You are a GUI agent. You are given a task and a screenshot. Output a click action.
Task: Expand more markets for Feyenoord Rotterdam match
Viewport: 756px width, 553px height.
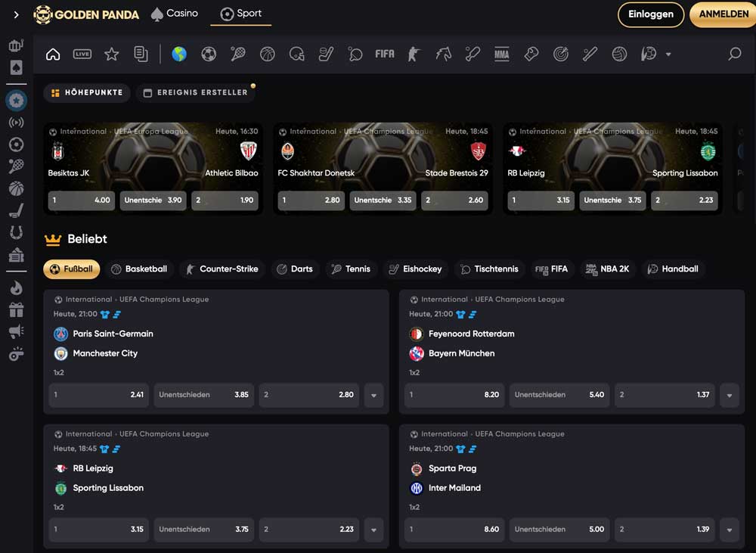pyautogui.click(x=730, y=395)
